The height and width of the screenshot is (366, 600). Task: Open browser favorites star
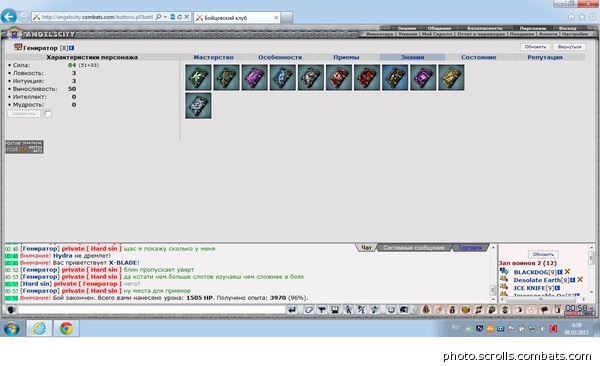point(582,17)
